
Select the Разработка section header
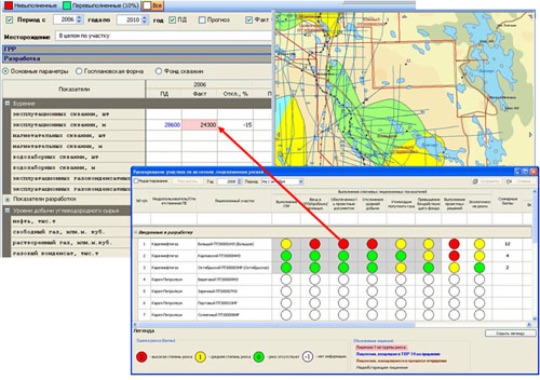tap(137, 59)
